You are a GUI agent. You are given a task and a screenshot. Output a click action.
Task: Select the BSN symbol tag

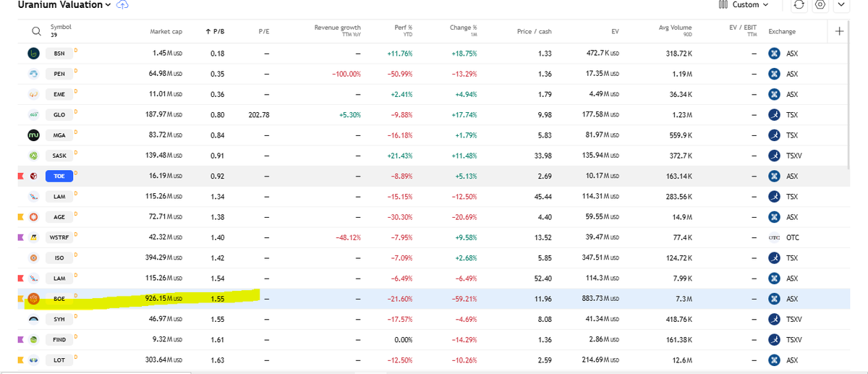pos(59,54)
